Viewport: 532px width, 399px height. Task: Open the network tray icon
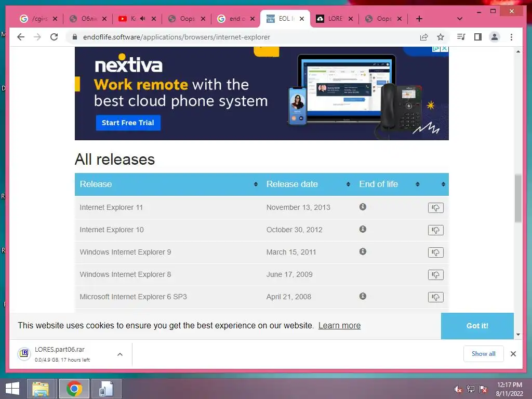471,389
